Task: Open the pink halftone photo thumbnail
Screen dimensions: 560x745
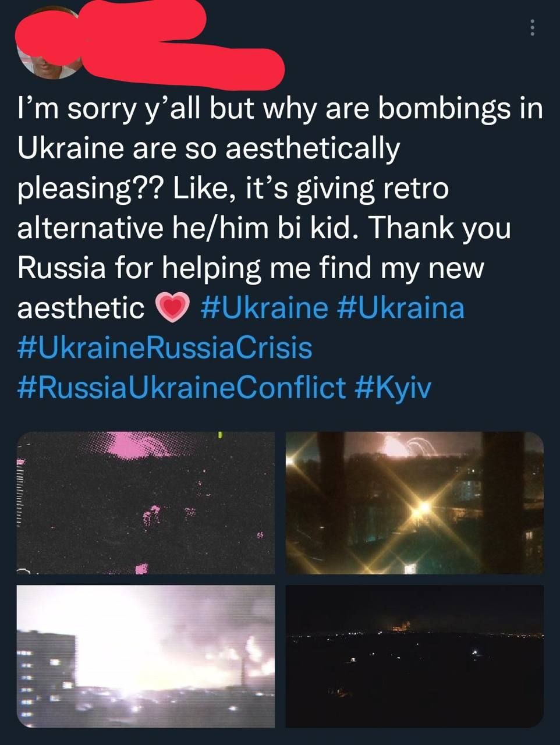Action: click(146, 503)
